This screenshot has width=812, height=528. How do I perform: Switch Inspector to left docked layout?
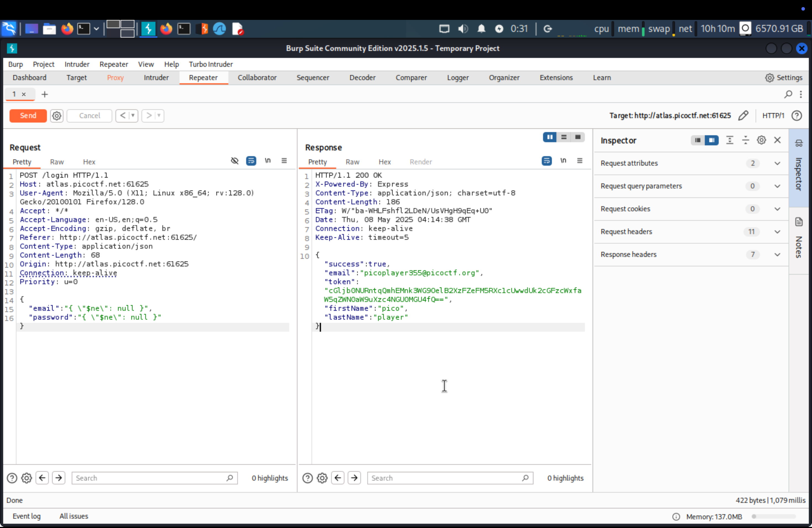(698, 140)
